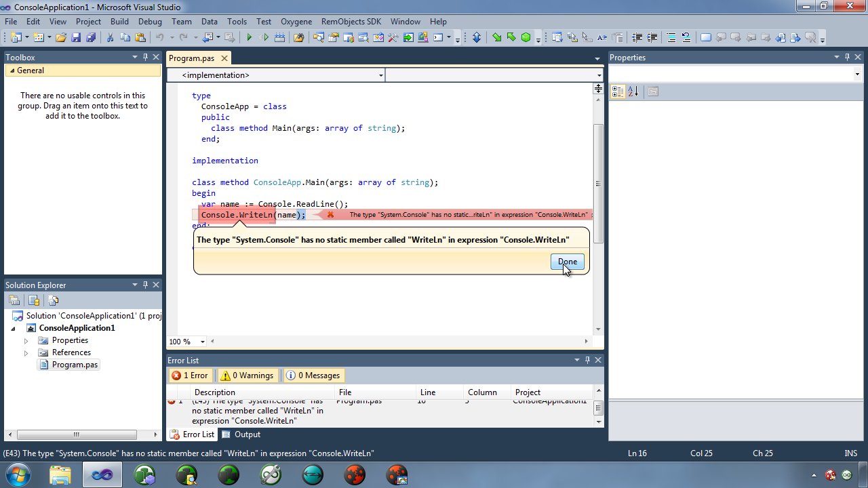The height and width of the screenshot is (488, 868).
Task: Decrease line indent using toolbar icon
Action: point(637,38)
